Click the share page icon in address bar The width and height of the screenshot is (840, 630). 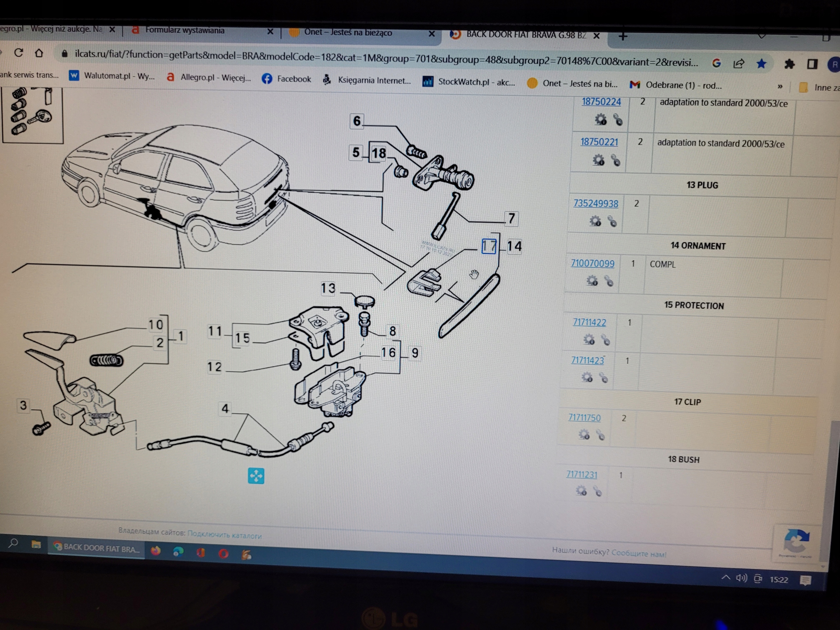[739, 63]
